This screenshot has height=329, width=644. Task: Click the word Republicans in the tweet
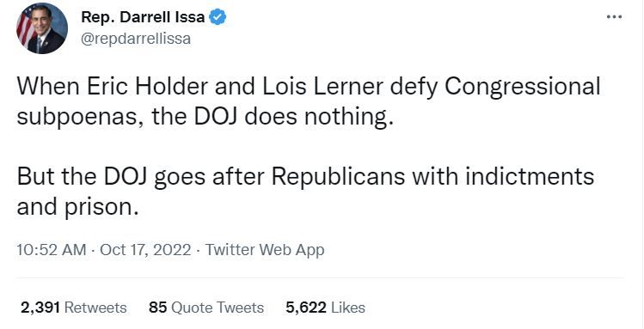click(x=338, y=177)
